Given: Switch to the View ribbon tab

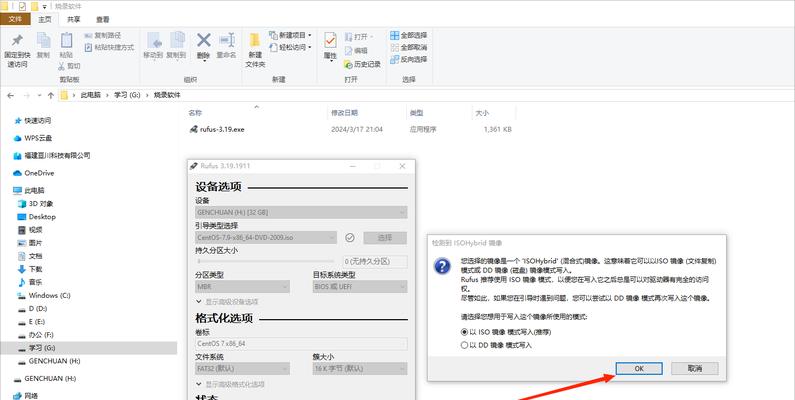Looking at the screenshot, I should (102, 19).
